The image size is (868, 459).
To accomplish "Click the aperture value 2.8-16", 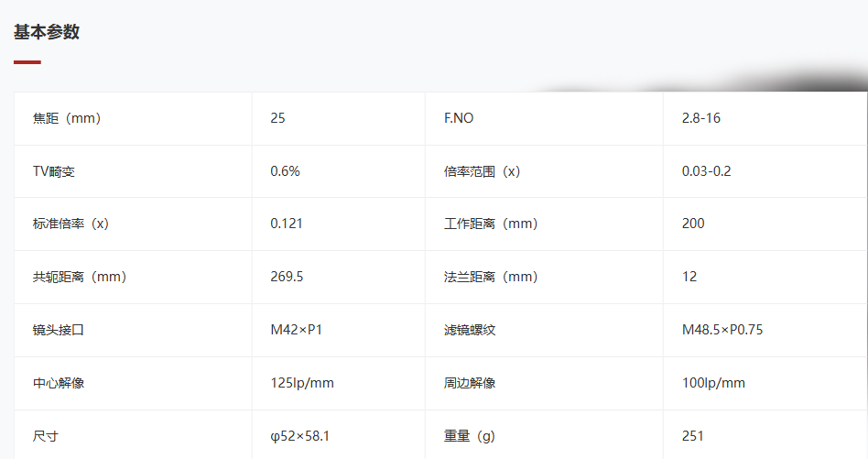I will [x=700, y=118].
